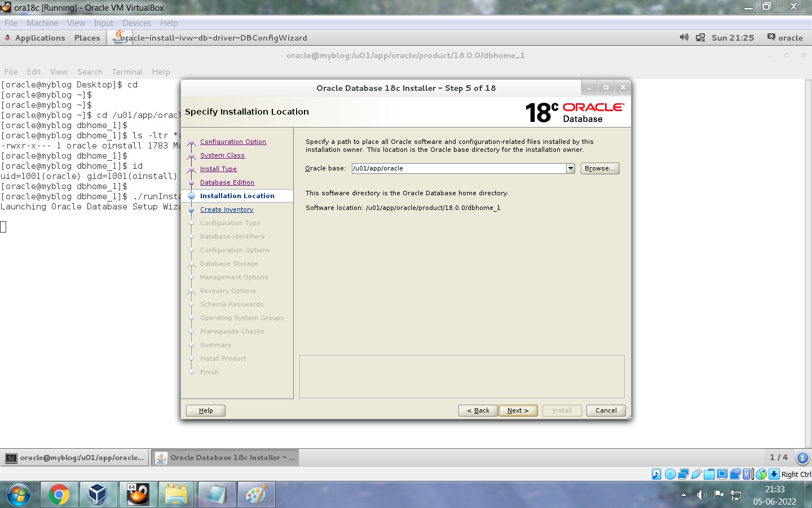Click inside the Oracle base path field

click(x=458, y=168)
